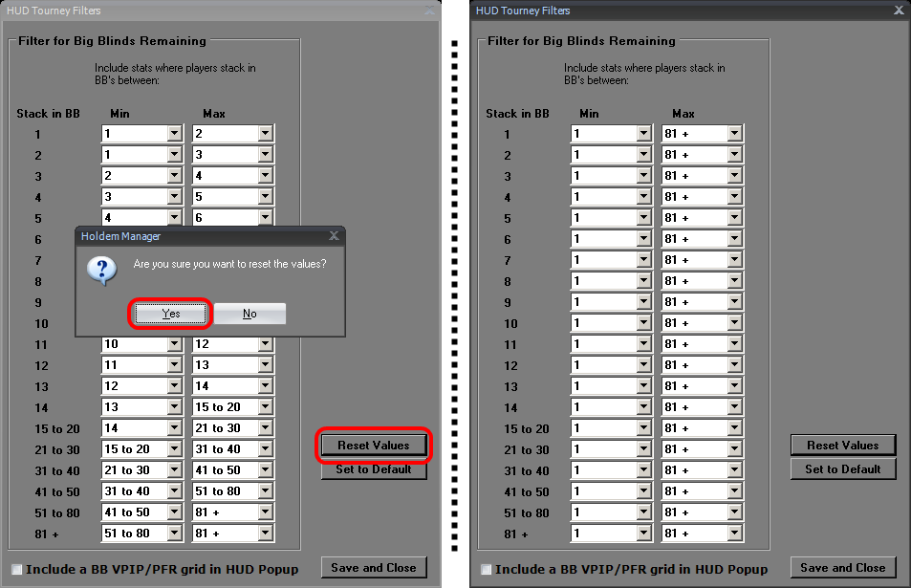
Task: Click No in Holdem Manager dialog
Action: [249, 314]
